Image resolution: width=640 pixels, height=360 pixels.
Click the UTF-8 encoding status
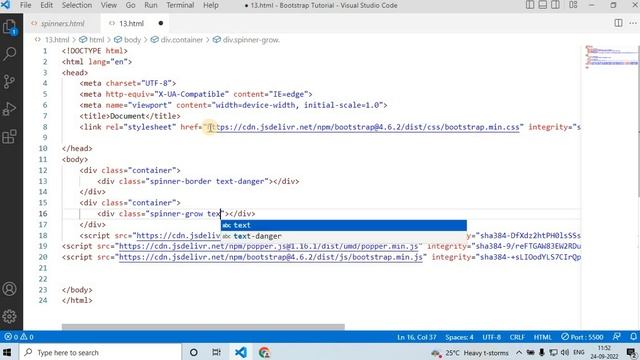click(491, 337)
